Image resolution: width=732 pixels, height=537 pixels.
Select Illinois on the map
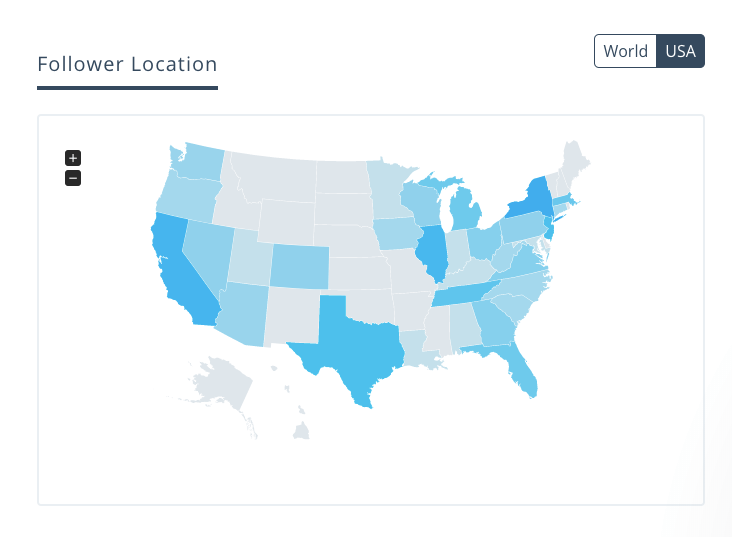click(x=433, y=252)
